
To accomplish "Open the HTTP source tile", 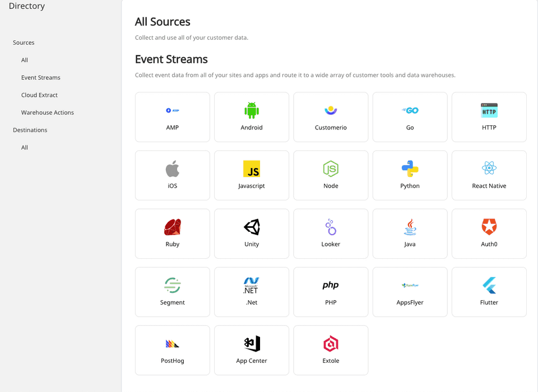I will 489,117.
